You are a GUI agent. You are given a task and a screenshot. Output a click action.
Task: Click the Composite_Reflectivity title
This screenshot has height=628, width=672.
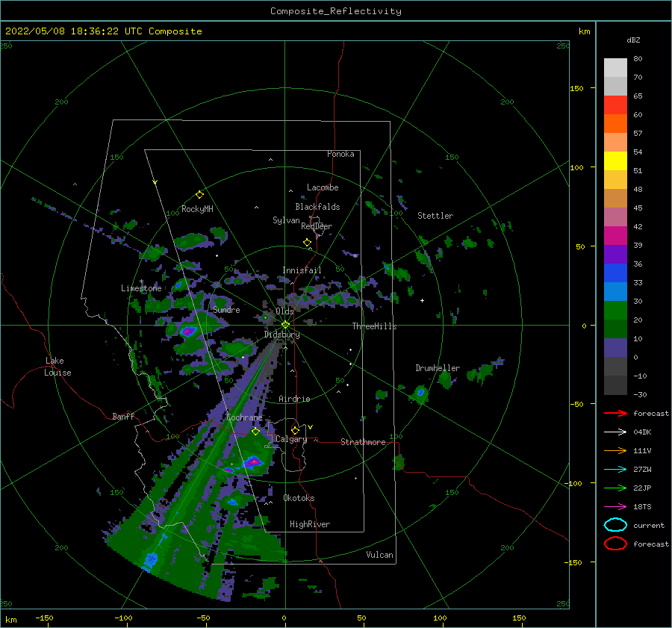click(x=336, y=11)
